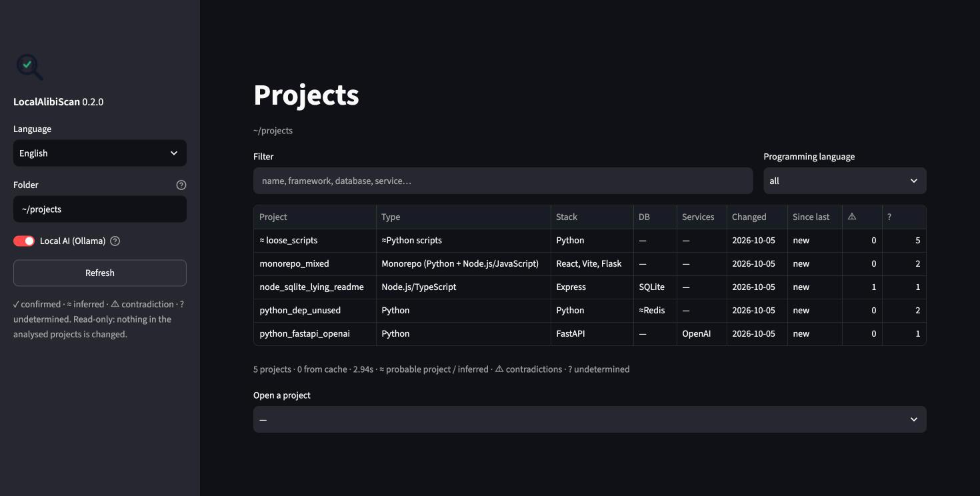Focus the Folder path input
The height and width of the screenshot is (496, 980).
[x=100, y=209]
